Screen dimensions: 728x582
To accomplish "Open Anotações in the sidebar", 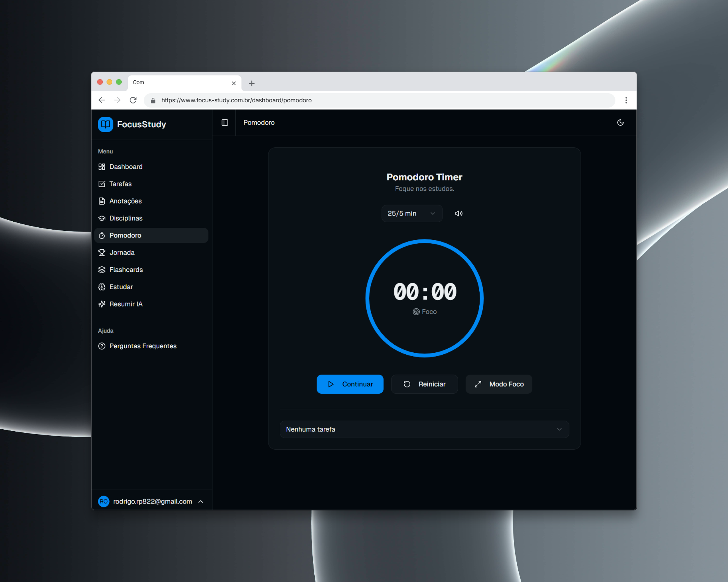I will pyautogui.click(x=126, y=201).
